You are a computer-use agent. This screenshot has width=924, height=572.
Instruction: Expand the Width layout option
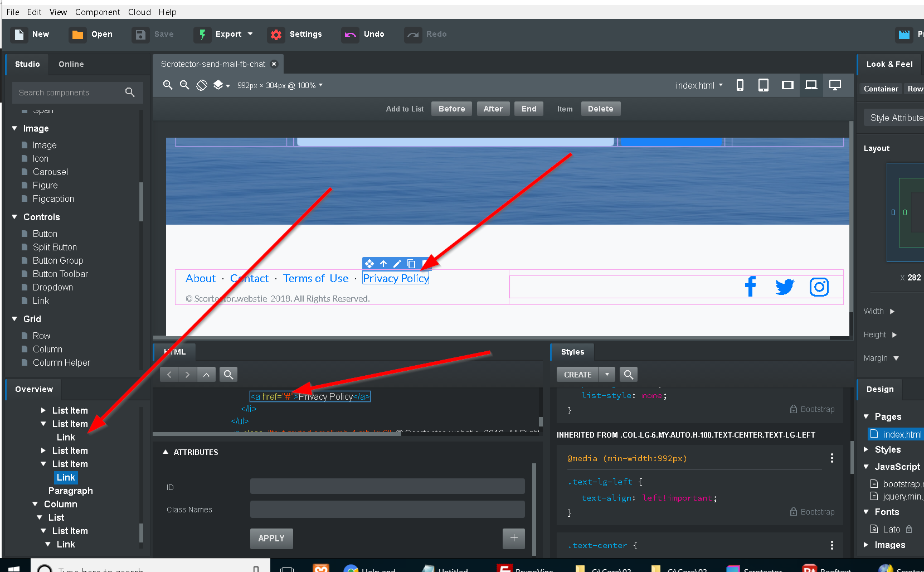point(892,311)
